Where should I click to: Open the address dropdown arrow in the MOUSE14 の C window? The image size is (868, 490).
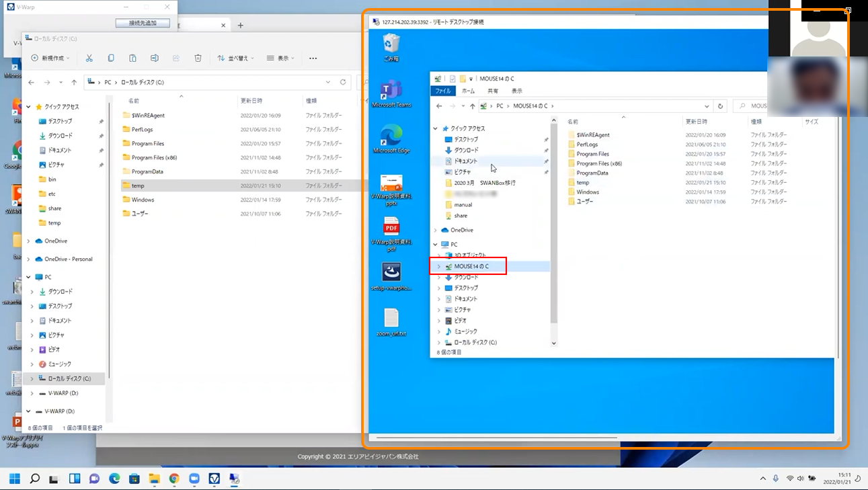pos(707,106)
